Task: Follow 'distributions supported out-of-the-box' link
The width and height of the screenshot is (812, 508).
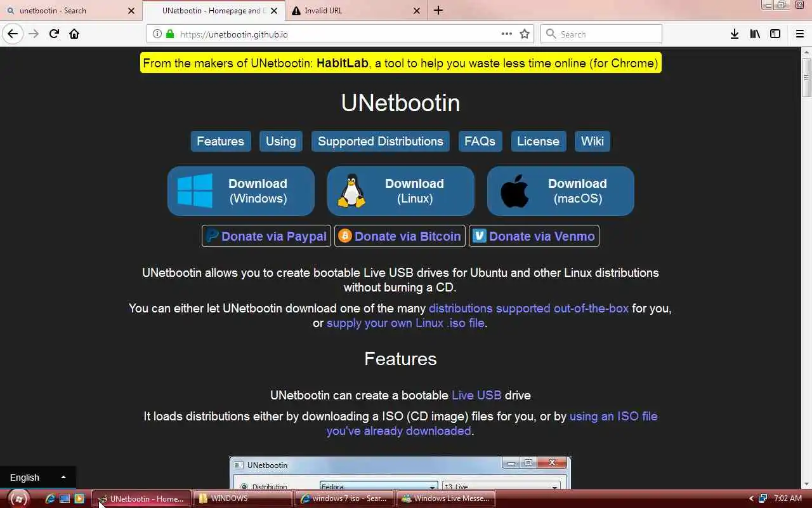Action: (528, 308)
